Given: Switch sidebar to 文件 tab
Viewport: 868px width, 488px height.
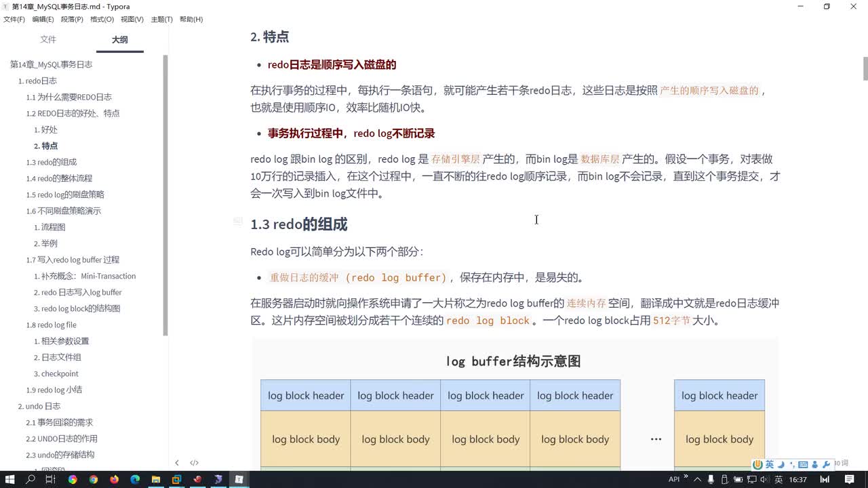Looking at the screenshot, I should point(48,39).
